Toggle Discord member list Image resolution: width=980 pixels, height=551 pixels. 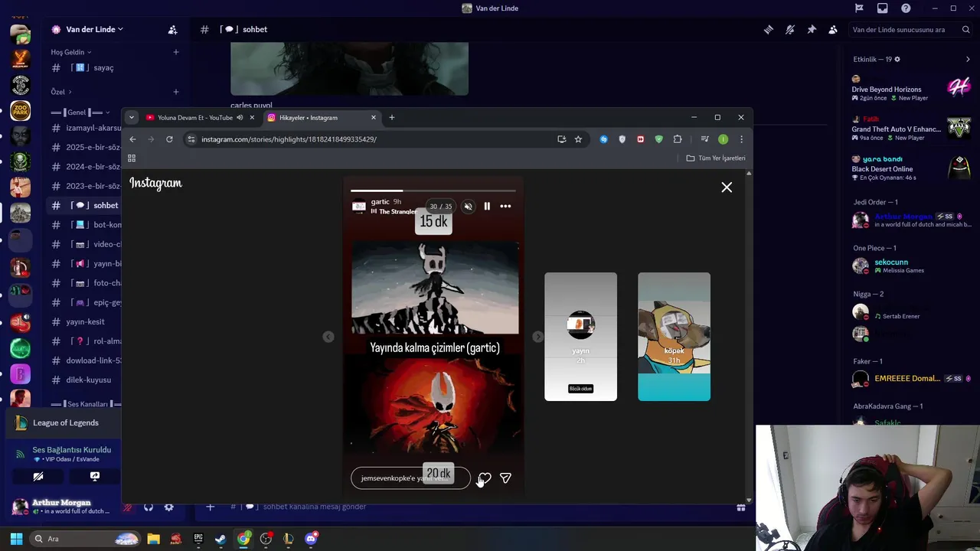click(x=833, y=30)
